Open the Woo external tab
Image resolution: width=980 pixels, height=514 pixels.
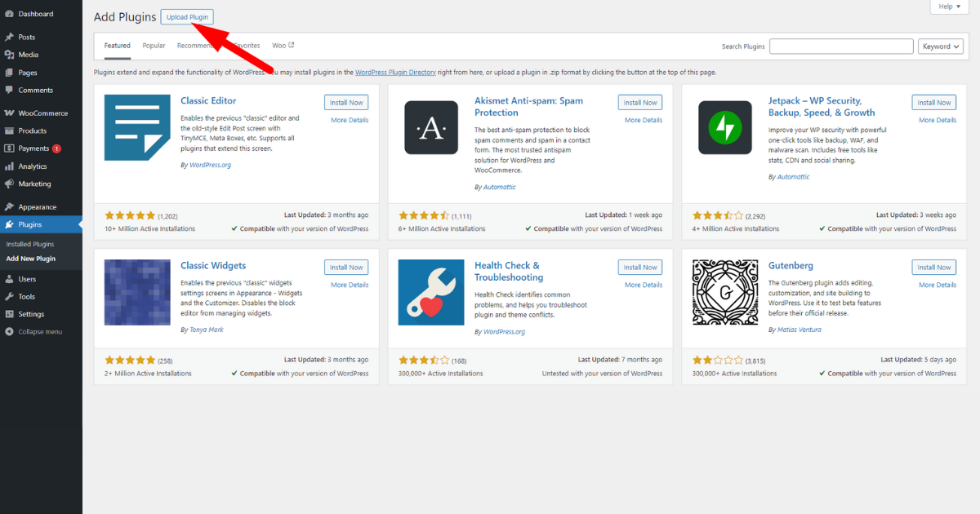[283, 46]
